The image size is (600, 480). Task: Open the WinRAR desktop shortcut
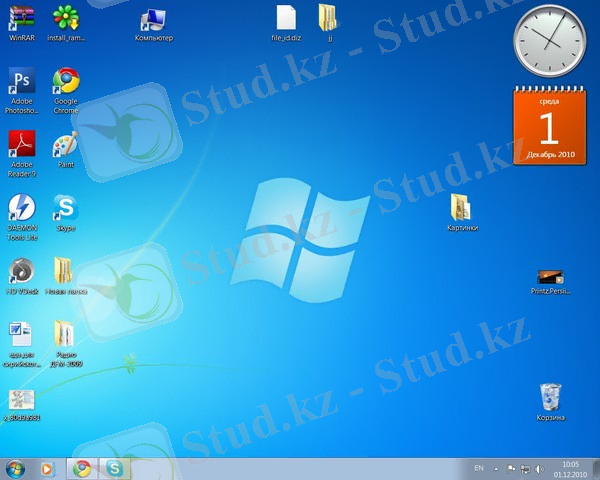point(22,23)
